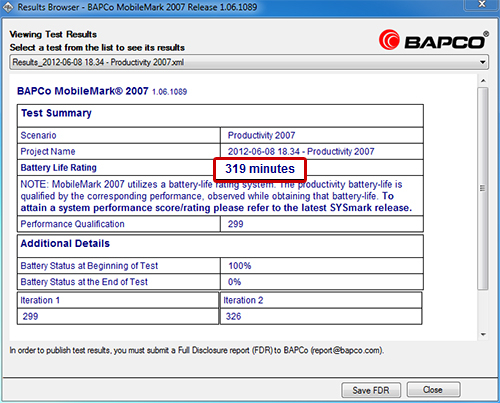The height and width of the screenshot is (403, 500).
Task: Close the Results Browser window
Action: (482, 5)
